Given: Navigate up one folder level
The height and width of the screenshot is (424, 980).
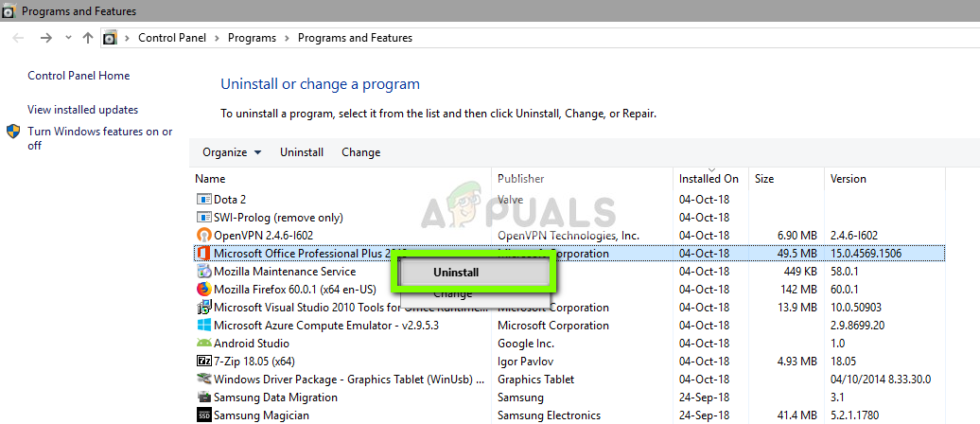Looking at the screenshot, I should pos(88,38).
